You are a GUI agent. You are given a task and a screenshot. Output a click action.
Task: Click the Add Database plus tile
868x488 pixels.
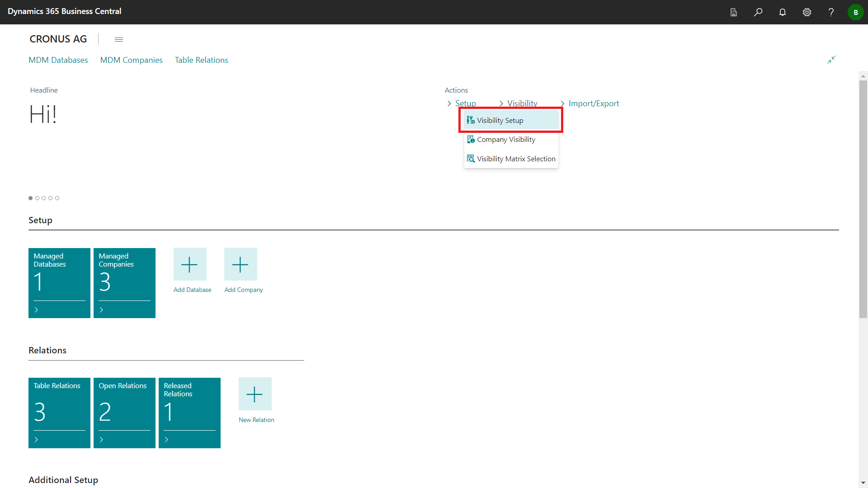pos(190,264)
